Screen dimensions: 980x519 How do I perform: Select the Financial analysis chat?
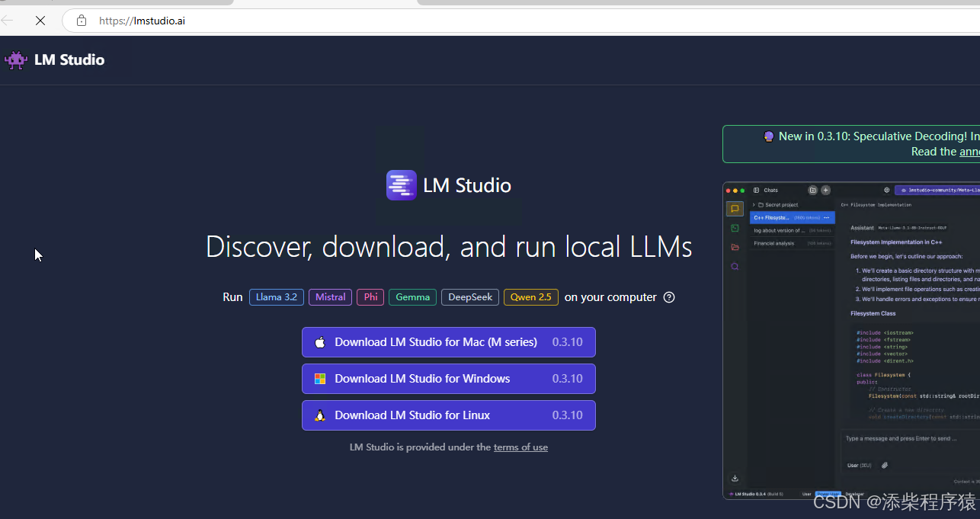793,243
